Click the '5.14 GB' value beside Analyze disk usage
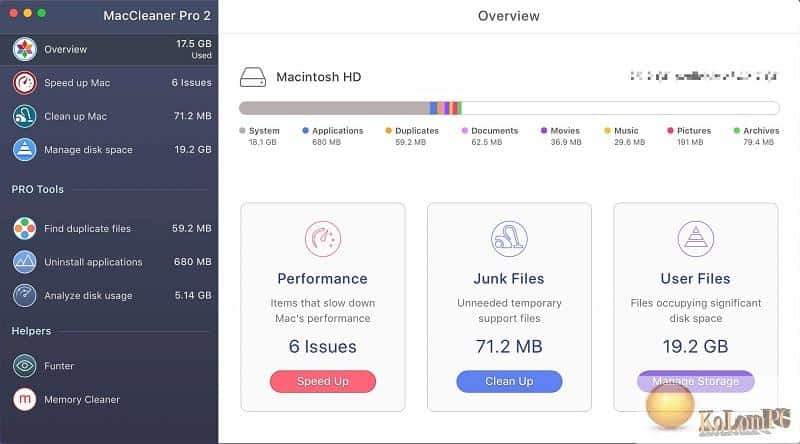This screenshot has width=800, height=444. click(193, 295)
